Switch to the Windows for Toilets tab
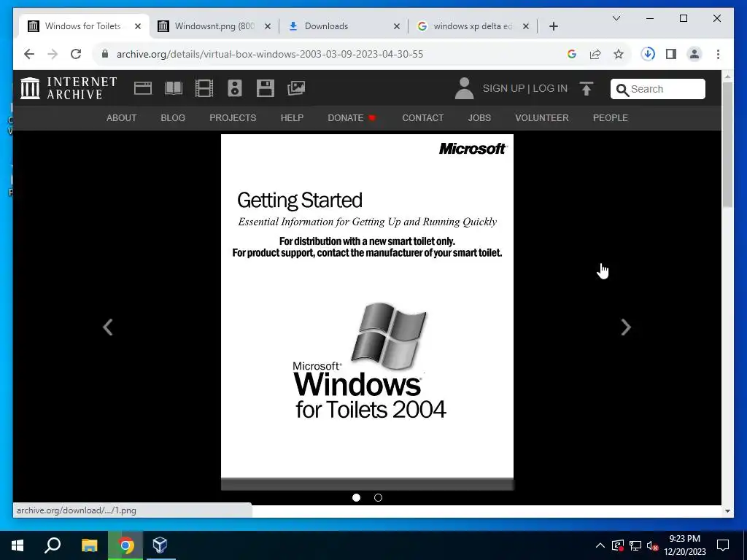This screenshot has height=560, width=747. [x=83, y=26]
